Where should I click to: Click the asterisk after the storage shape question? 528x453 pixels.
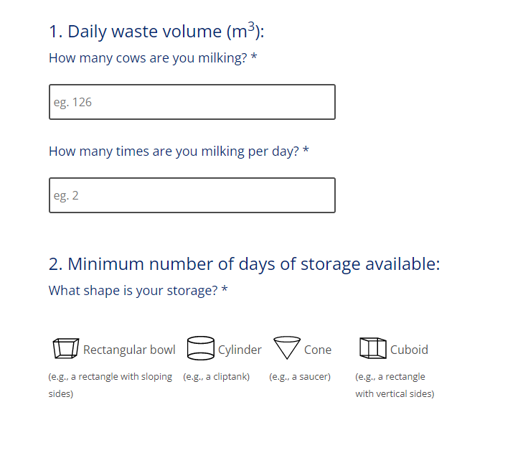click(x=225, y=289)
